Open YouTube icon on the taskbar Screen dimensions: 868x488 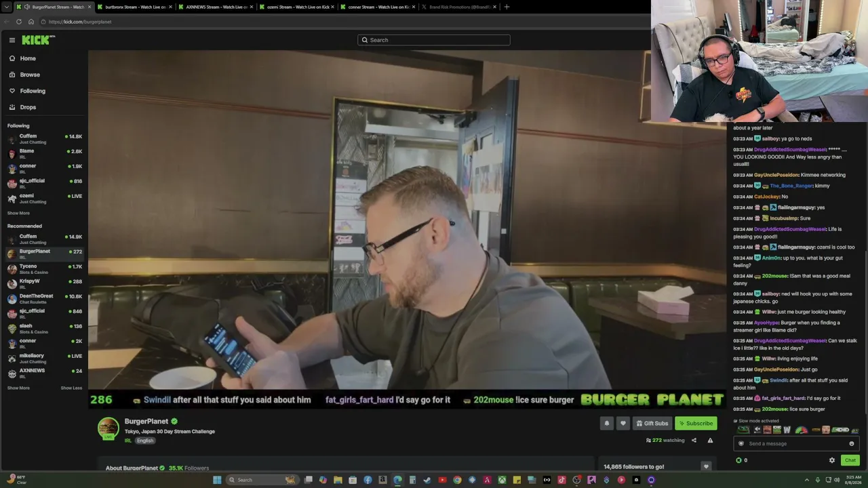coord(442,480)
